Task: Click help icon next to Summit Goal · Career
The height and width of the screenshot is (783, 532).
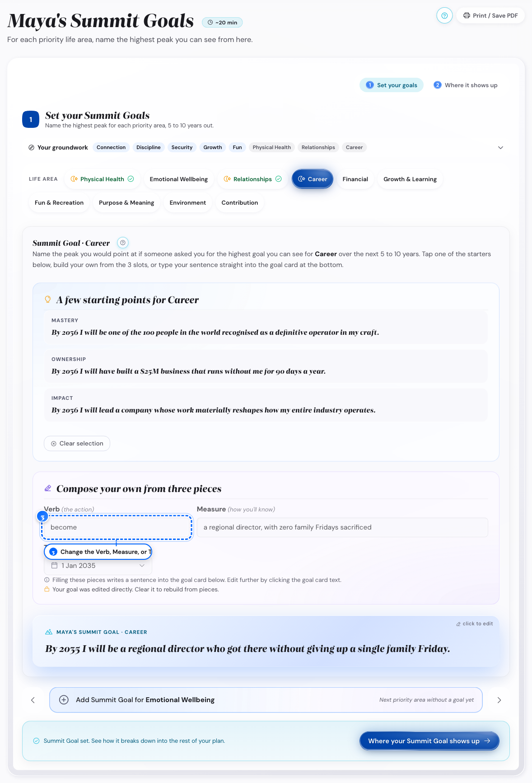Action: coord(123,243)
